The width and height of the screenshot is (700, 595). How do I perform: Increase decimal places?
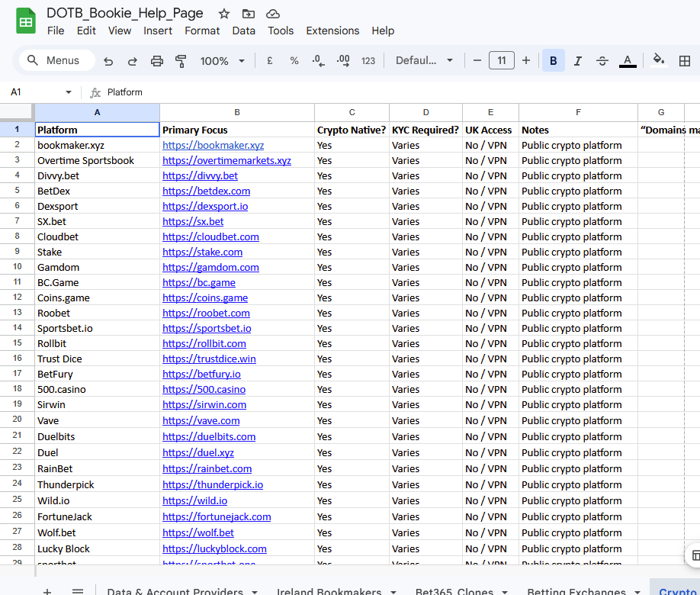343,61
